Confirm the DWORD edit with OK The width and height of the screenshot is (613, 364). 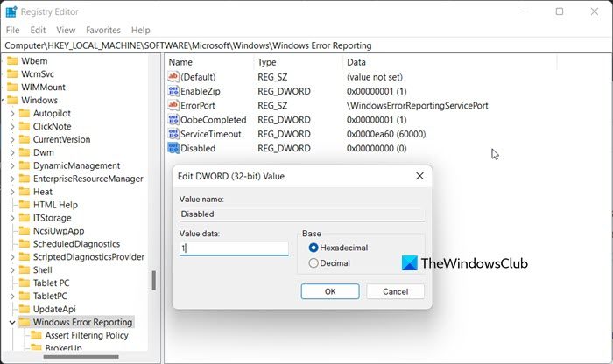[330, 291]
